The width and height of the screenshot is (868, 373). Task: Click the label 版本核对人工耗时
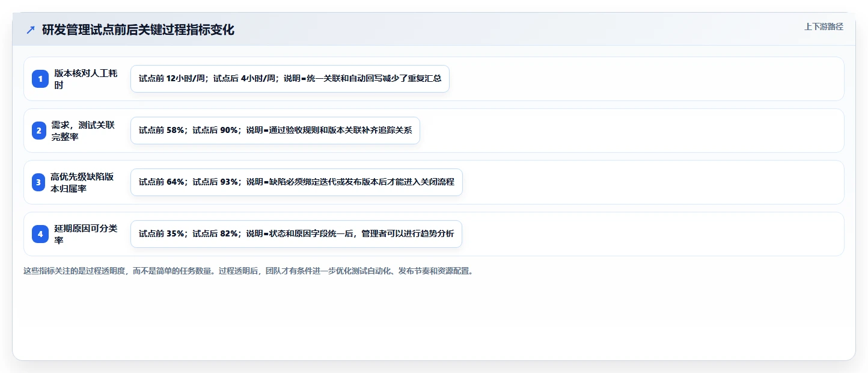coord(86,79)
